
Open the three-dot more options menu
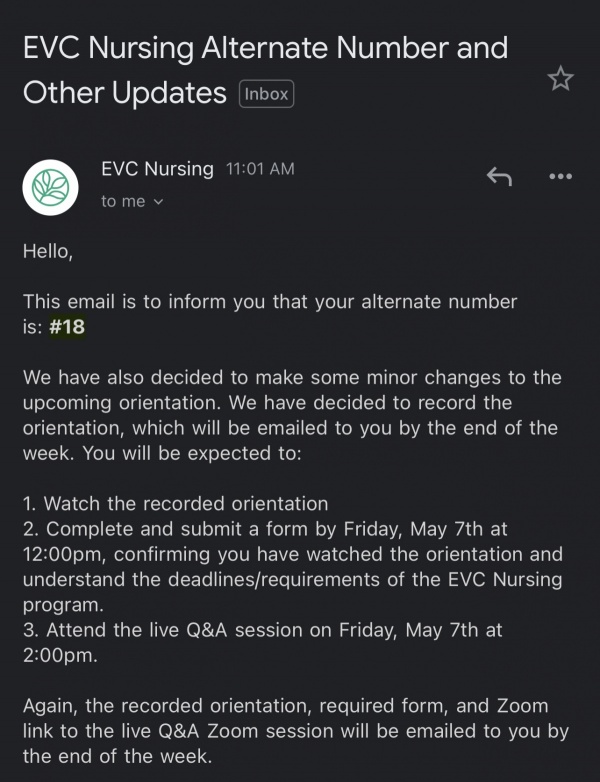tap(561, 177)
